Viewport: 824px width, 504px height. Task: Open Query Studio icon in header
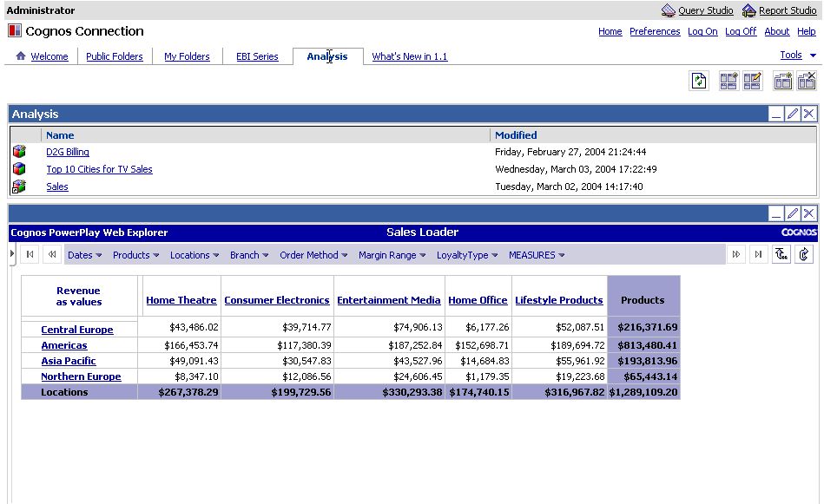pyautogui.click(x=668, y=10)
